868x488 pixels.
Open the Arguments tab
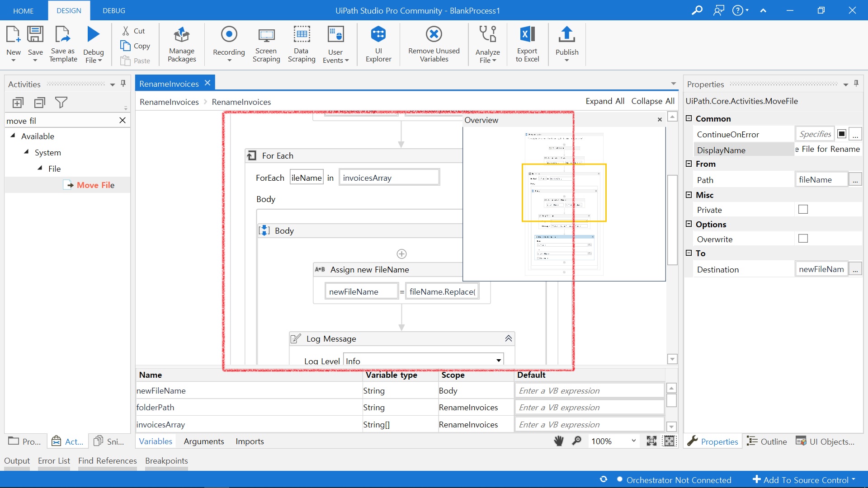pos(203,441)
